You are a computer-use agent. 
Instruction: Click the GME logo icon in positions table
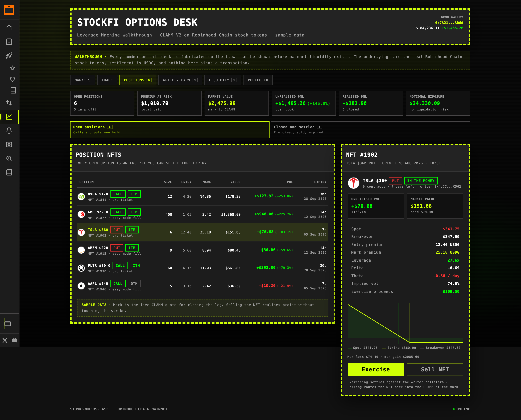[81, 214]
